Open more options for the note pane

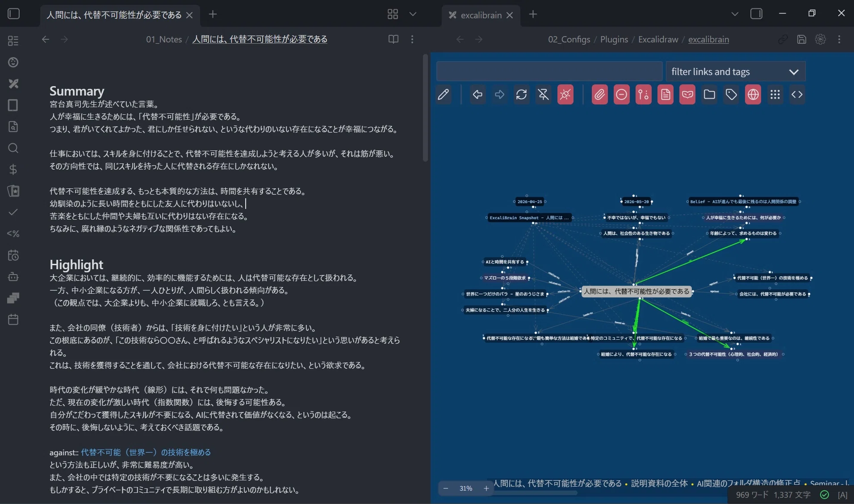click(412, 39)
